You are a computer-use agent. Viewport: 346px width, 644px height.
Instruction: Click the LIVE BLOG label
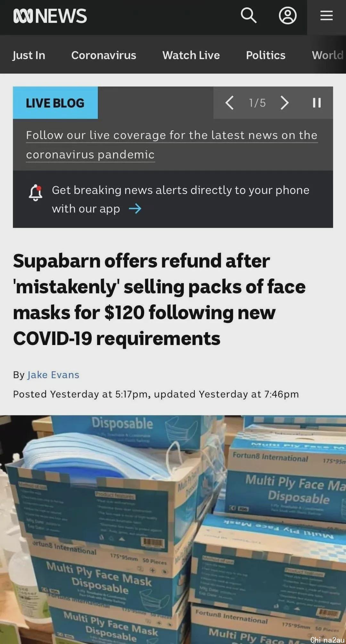click(55, 103)
